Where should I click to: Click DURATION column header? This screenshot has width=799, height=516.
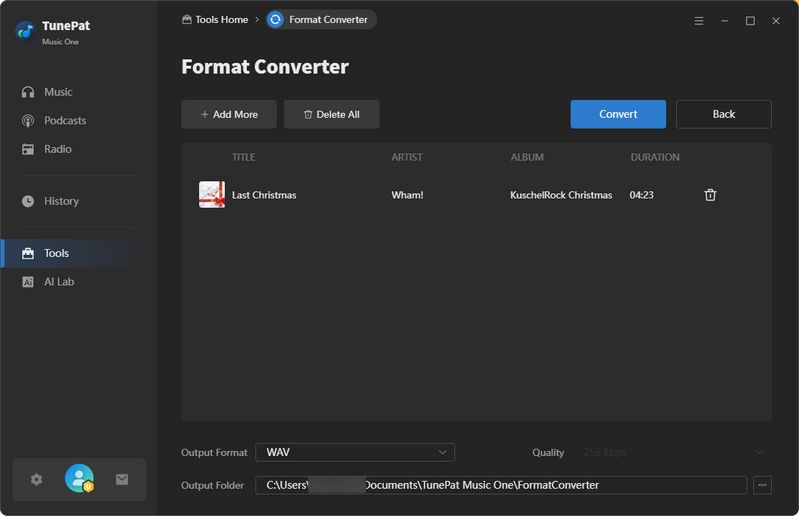tap(655, 157)
